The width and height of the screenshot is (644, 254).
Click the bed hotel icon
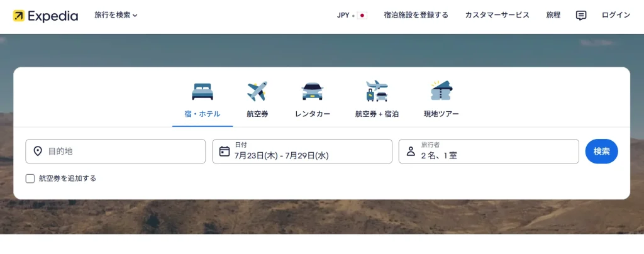click(203, 92)
